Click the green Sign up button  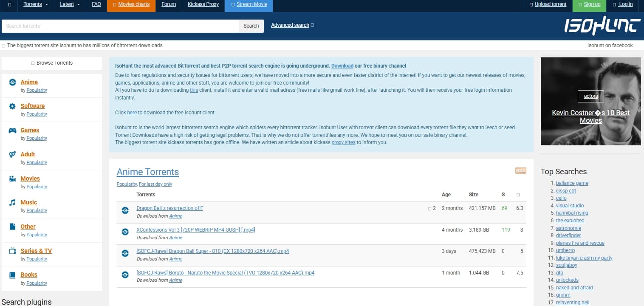[x=589, y=6]
